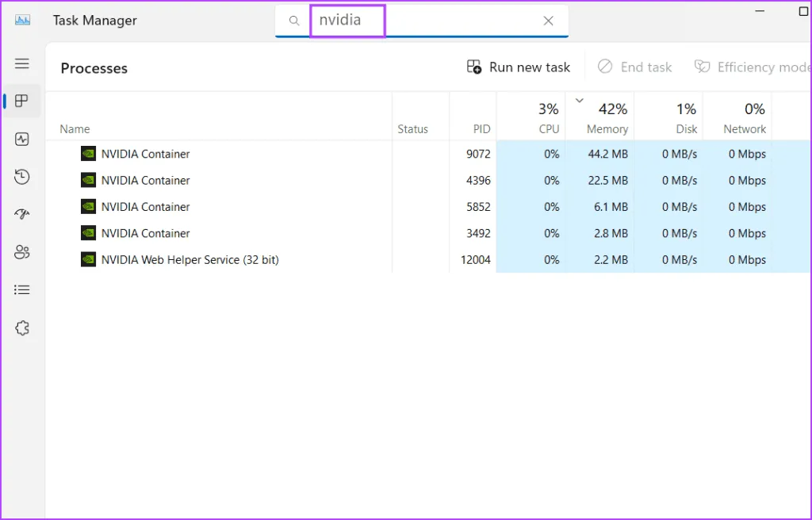
Task: Open the Startup apps sidebar icon
Action: pyautogui.click(x=22, y=214)
